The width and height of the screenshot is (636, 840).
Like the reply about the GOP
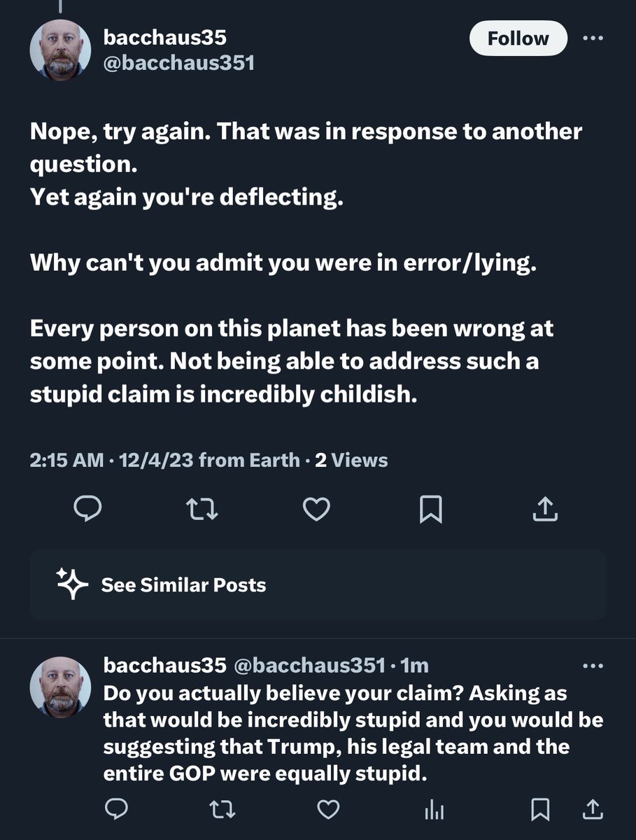click(x=328, y=811)
